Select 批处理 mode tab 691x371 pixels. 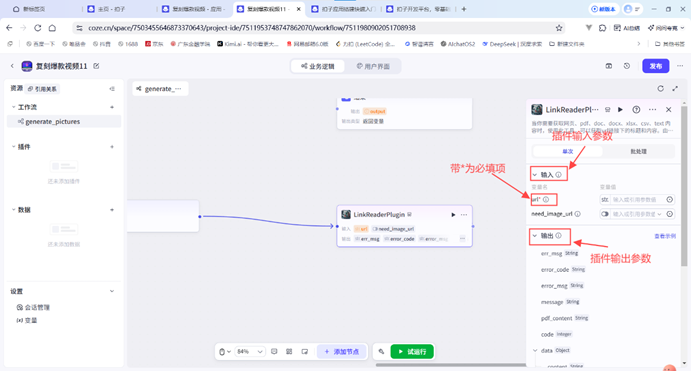[638, 151]
